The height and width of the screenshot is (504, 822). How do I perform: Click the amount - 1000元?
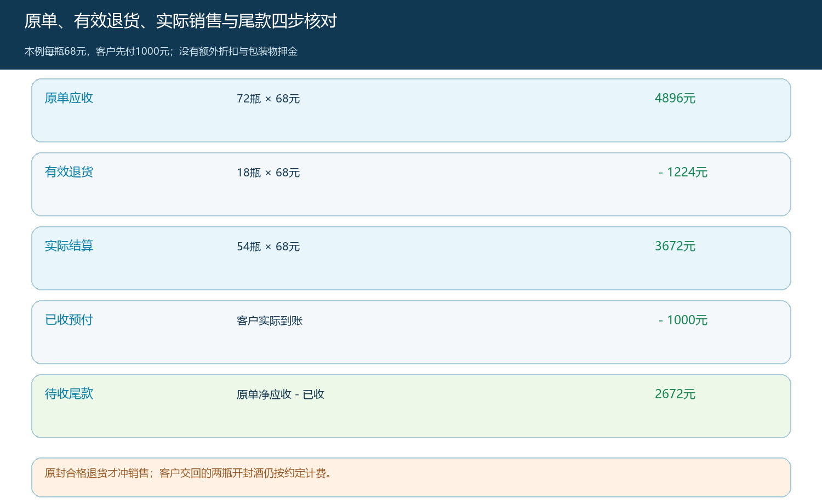pyautogui.click(x=683, y=320)
